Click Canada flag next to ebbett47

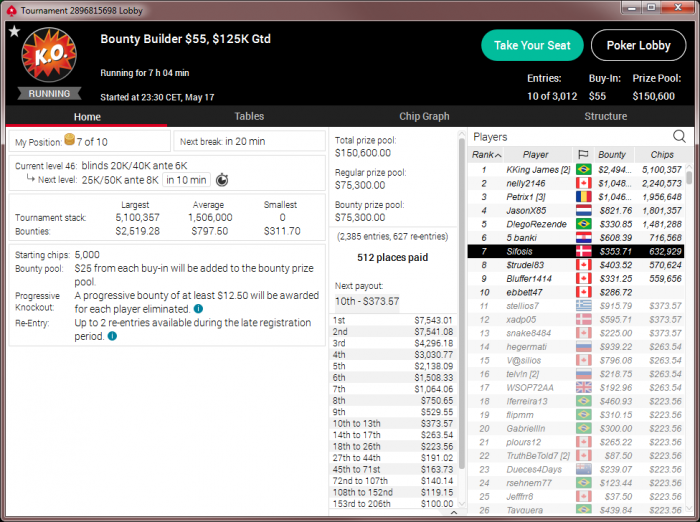(583, 292)
